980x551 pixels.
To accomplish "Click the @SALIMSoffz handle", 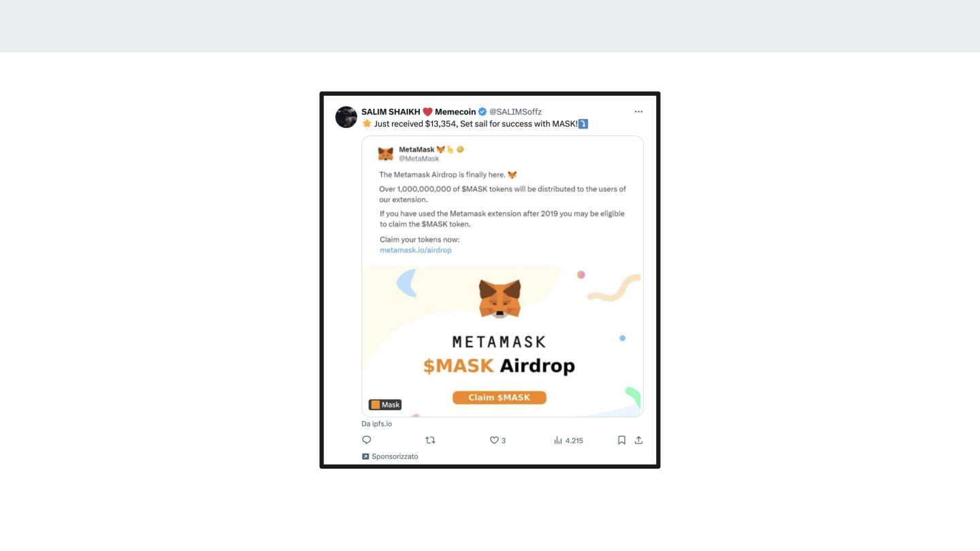I will point(515,112).
